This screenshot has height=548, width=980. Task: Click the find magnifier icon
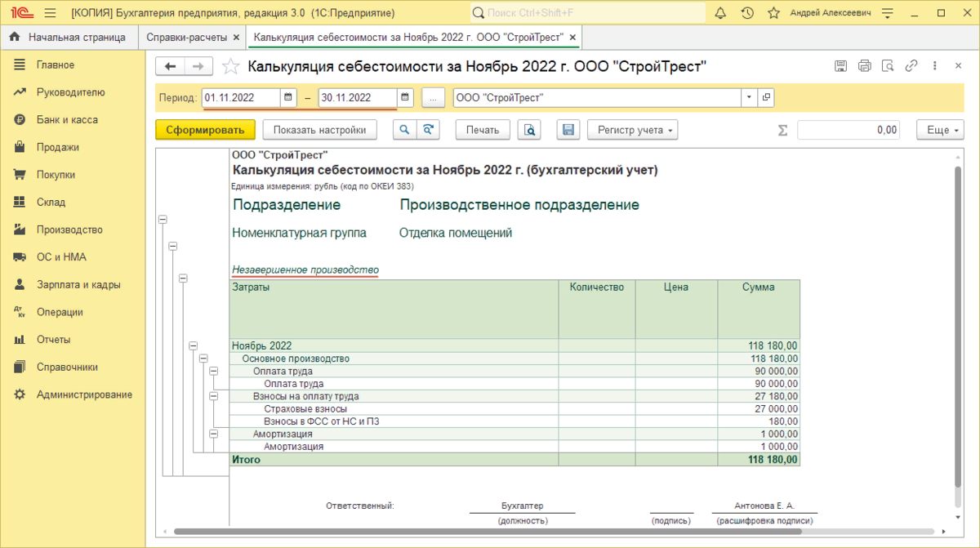coord(404,130)
